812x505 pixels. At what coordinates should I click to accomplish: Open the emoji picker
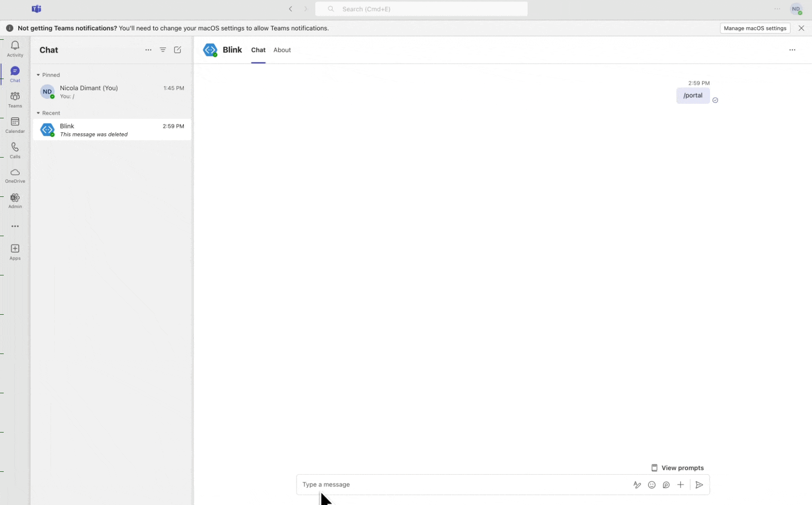tap(652, 485)
